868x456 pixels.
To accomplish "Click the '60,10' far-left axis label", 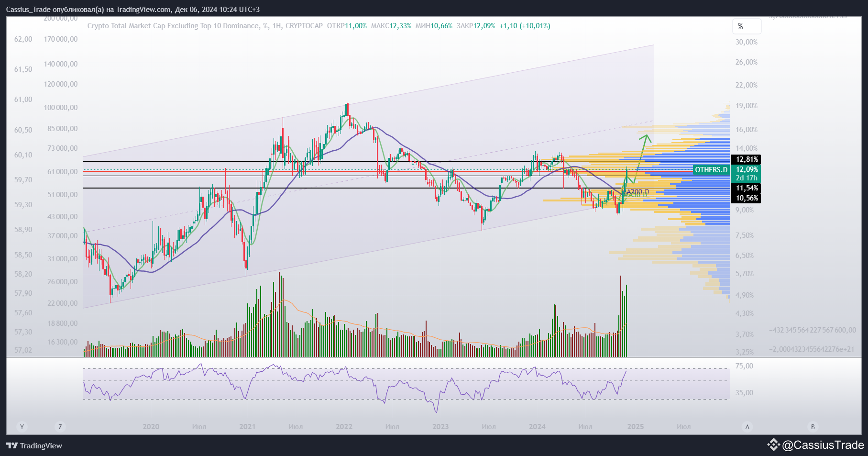I will point(23,155).
